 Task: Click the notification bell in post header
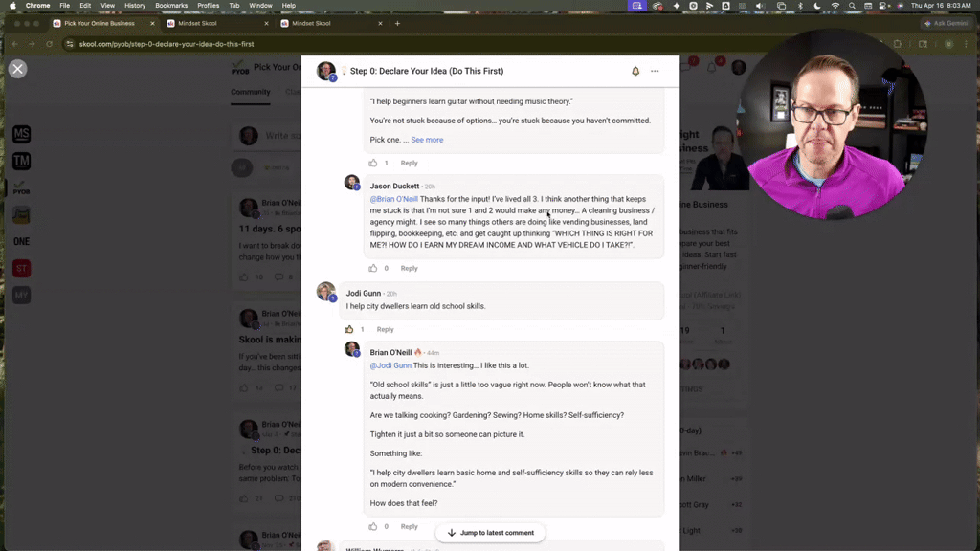[635, 71]
